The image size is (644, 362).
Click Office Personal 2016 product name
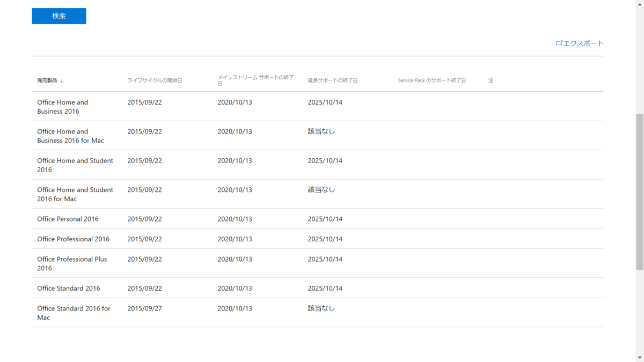click(x=68, y=219)
